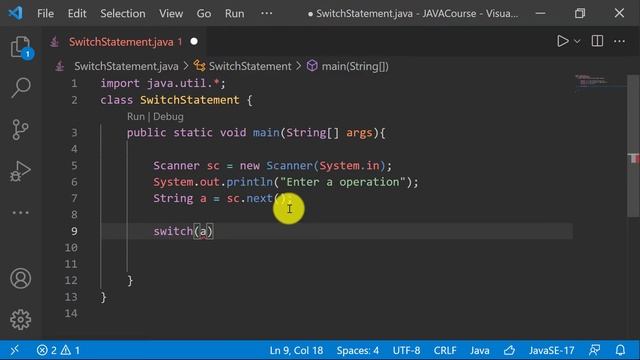Open the run options dropdown arrow
This screenshot has height=360, width=640.
tap(577, 41)
